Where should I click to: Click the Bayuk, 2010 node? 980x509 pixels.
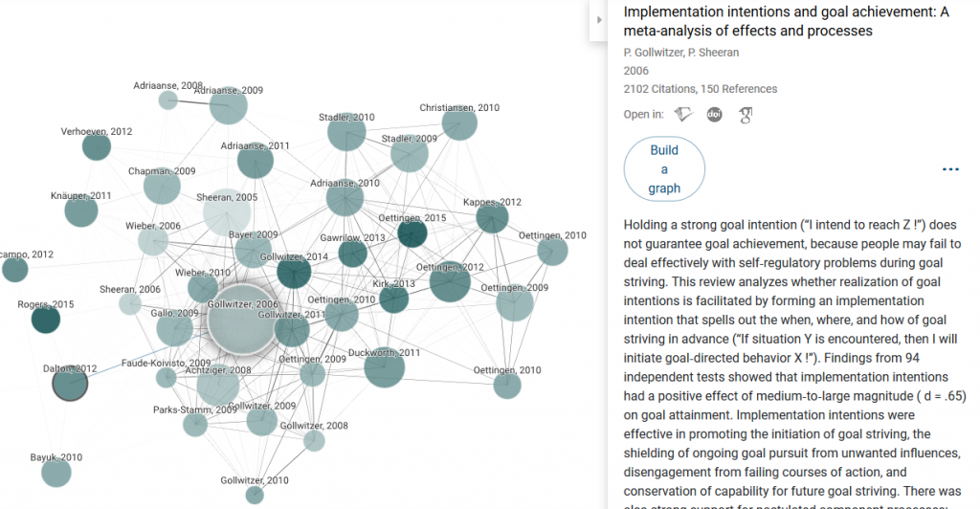pyautogui.click(x=56, y=473)
